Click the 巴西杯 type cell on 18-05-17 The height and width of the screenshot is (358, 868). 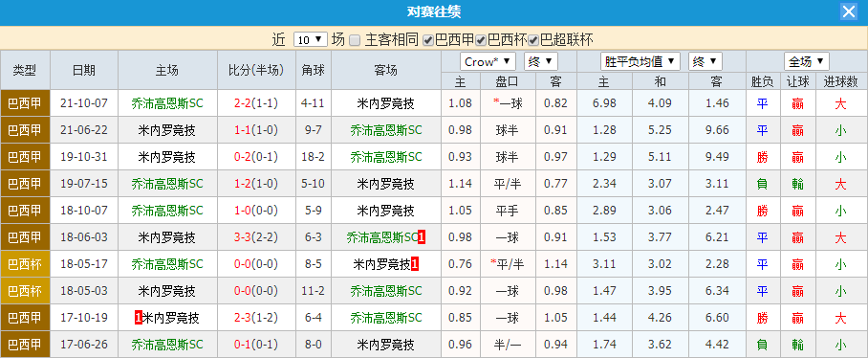click(x=25, y=264)
